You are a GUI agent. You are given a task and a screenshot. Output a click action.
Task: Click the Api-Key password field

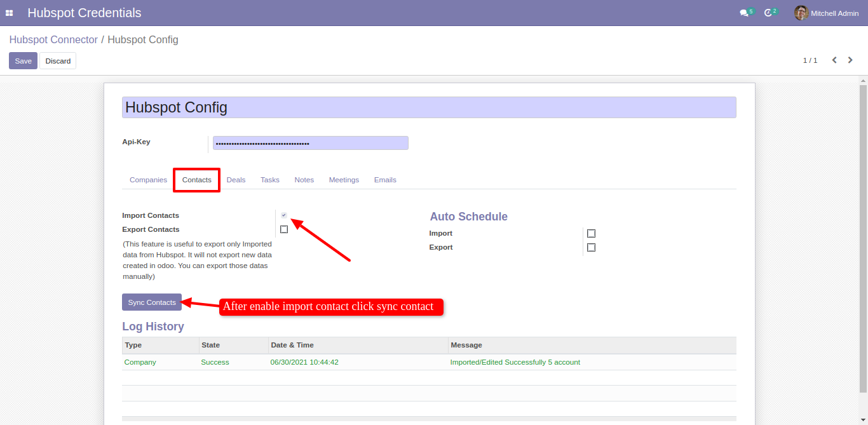pos(311,143)
